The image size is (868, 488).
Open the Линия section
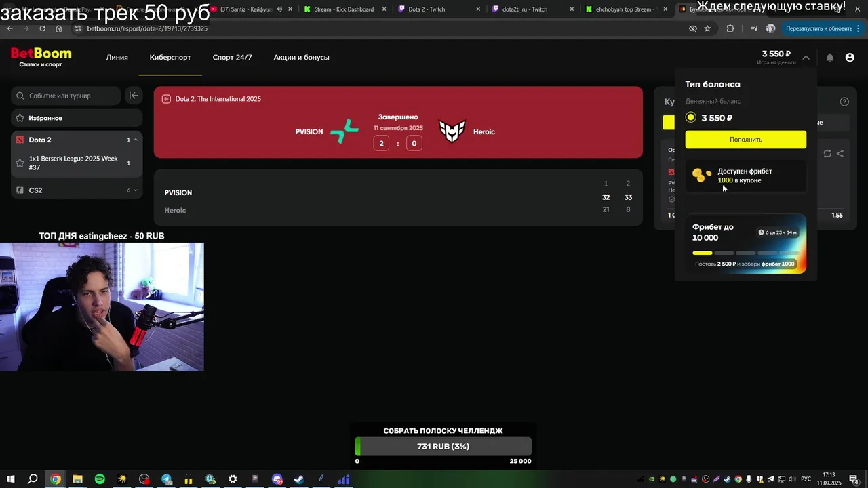pyautogui.click(x=117, y=58)
